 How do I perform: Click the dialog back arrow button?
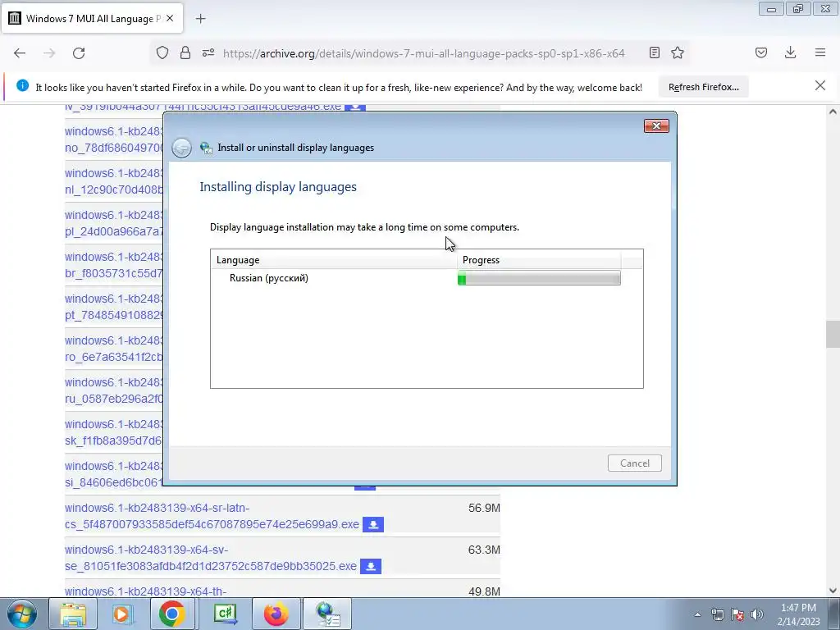pos(181,148)
